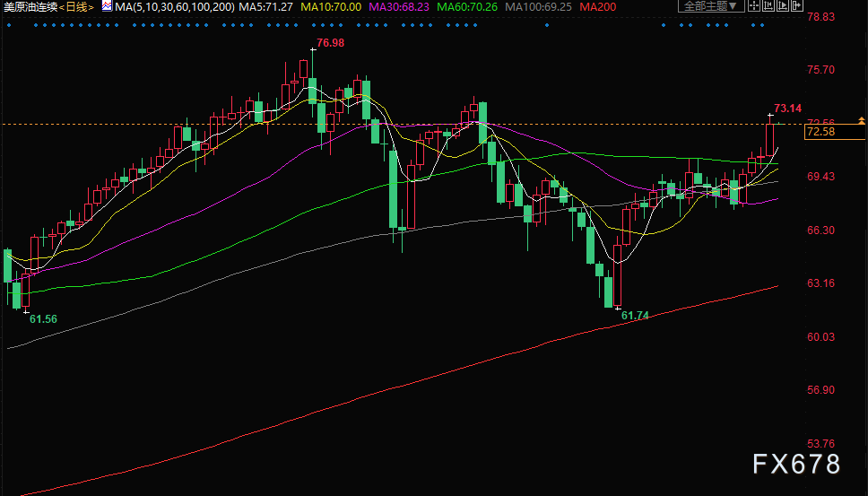The height and width of the screenshot is (496, 868).
Task: Activate the crosshair cursor tool icon
Action: pos(754,5)
